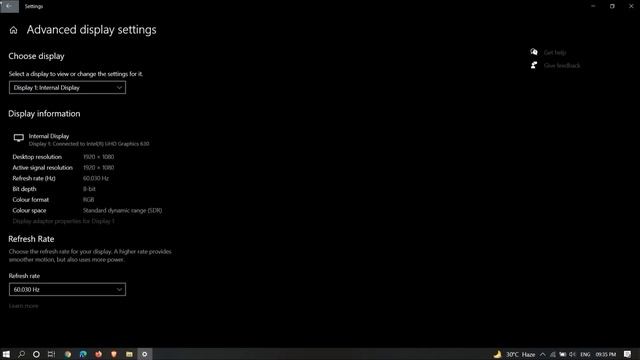The image size is (640, 360).
Task: Check the battery tray icon
Action: [x=562, y=354]
